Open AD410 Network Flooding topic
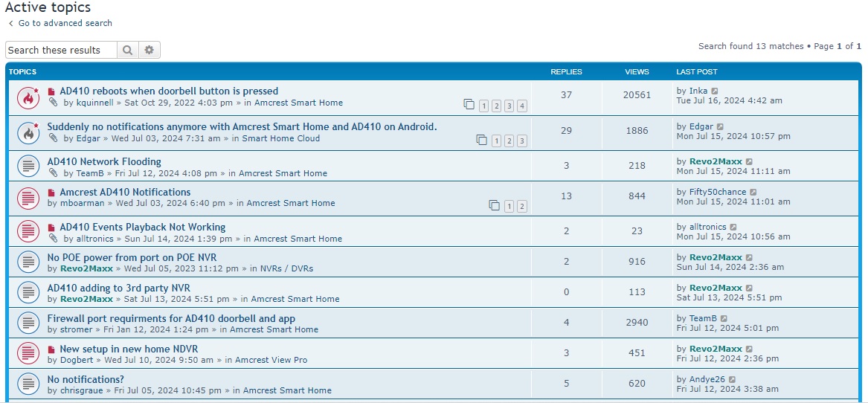Viewport: 868px width, 403px height. 104,161
